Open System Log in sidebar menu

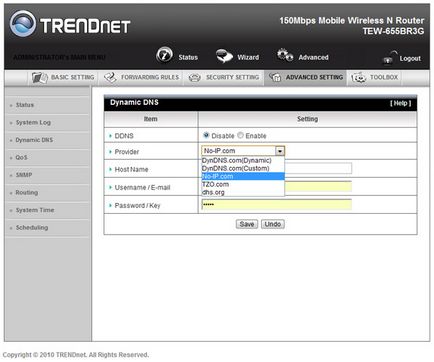[x=33, y=123]
